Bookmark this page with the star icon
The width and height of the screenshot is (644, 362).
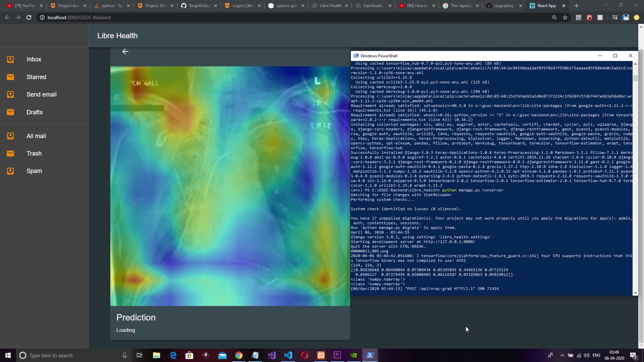[565, 17]
